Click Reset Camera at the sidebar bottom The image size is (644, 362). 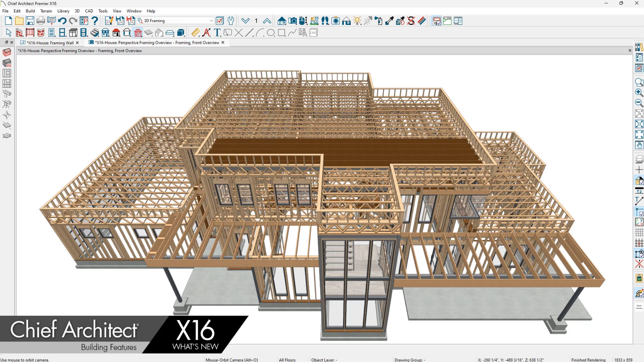click(639, 307)
